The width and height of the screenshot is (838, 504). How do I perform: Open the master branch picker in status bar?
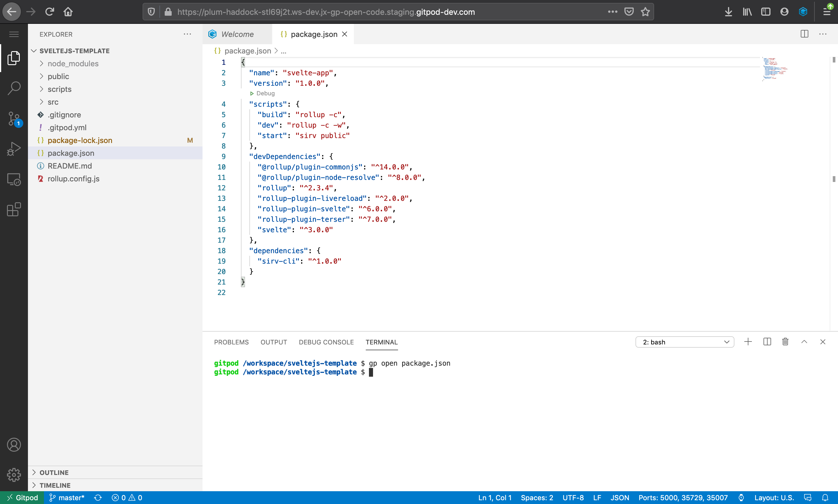[67, 498]
